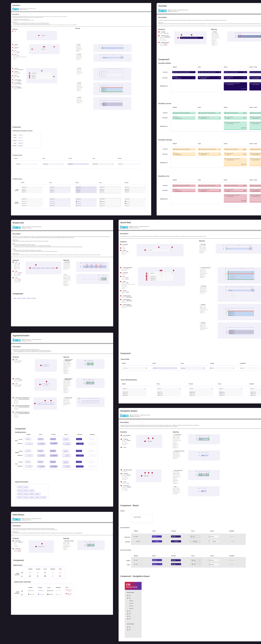
Task: Click Current page in Breadcrumb Component row
Action: pyautogui.click(x=34, y=298)
